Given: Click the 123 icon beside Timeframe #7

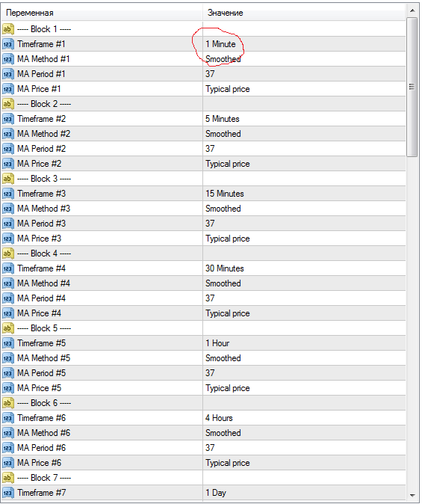Looking at the screenshot, I should click(8, 493).
